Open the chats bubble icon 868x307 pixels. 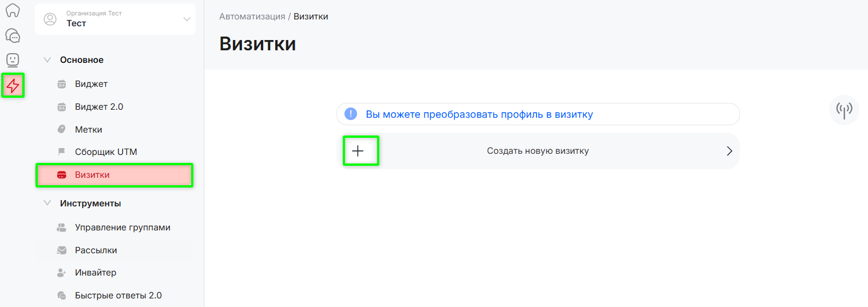click(x=13, y=35)
